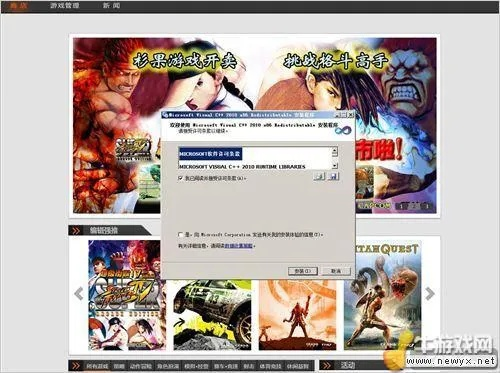Click banner page indicator 3
500x373 pixels.
[x=428, y=206]
